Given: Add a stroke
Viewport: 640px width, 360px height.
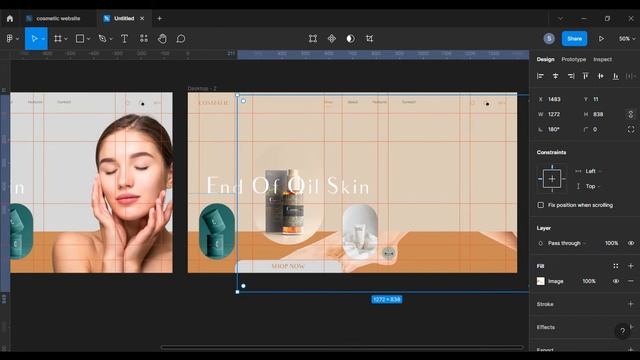Looking at the screenshot, I should 631,304.
